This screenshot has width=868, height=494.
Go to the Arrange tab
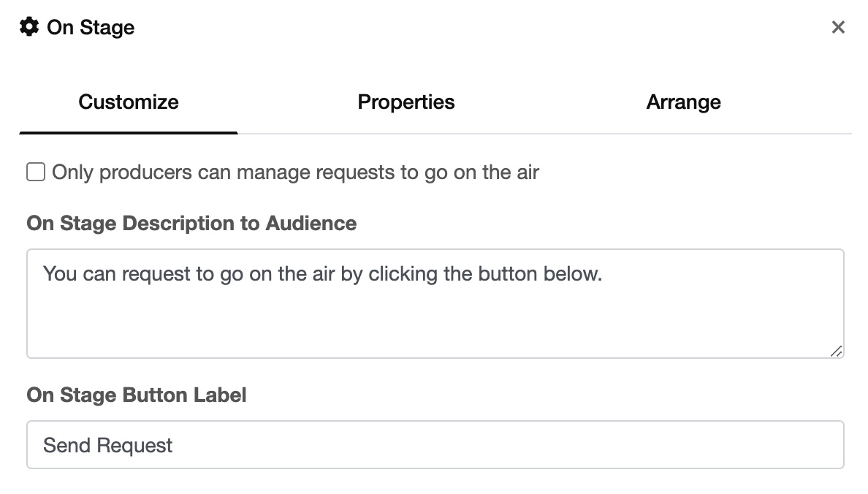[x=683, y=102]
